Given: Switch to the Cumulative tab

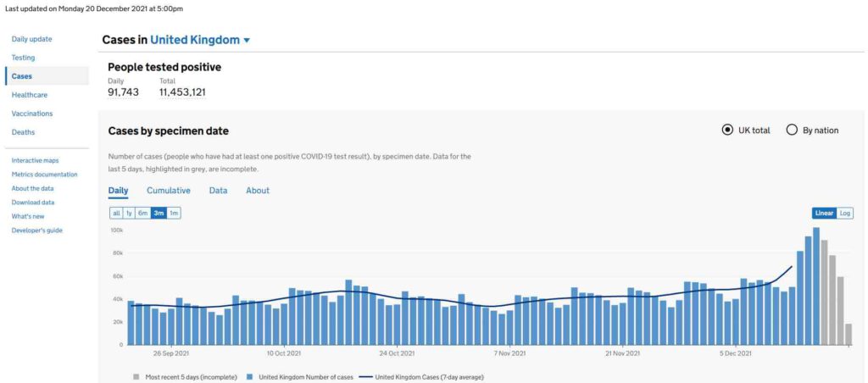Looking at the screenshot, I should (169, 191).
